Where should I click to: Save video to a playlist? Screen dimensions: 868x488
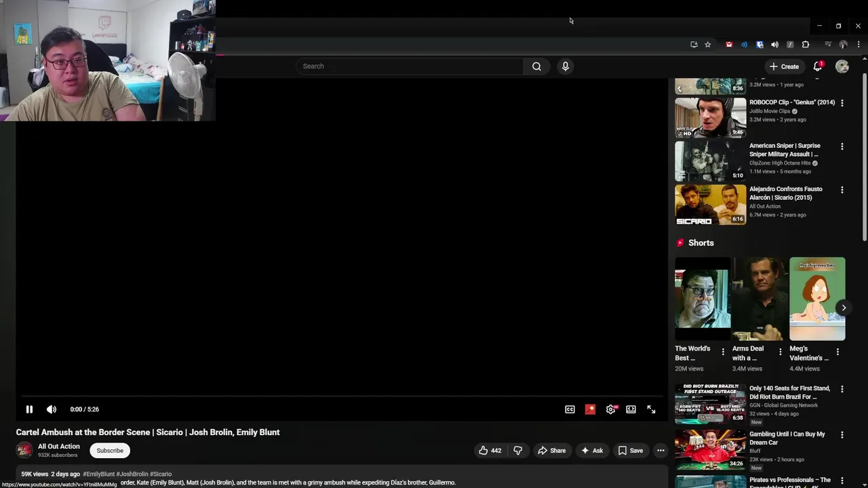click(x=631, y=451)
